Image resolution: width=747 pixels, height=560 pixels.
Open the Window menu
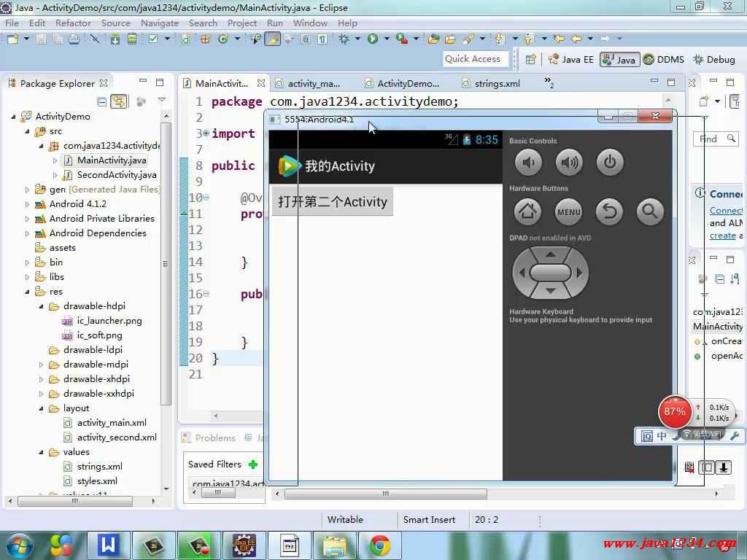coord(310,23)
